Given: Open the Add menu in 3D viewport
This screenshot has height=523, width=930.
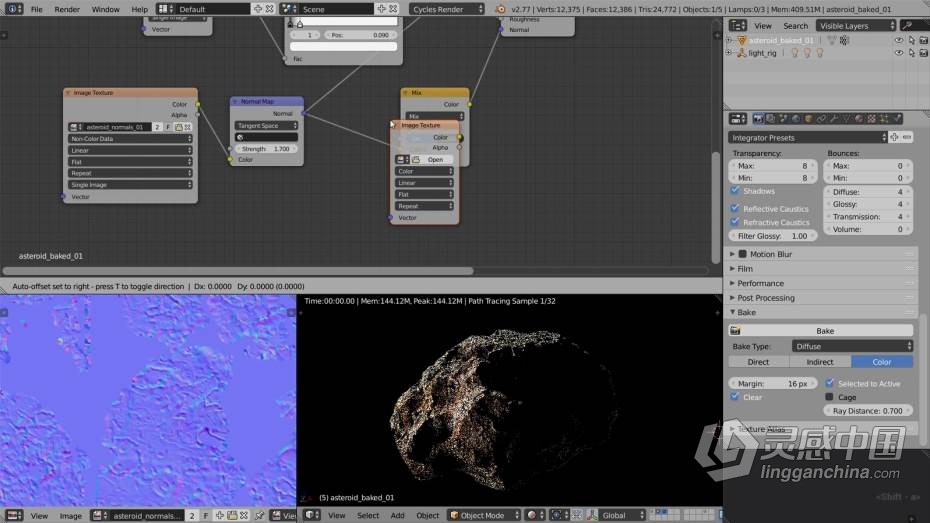Looking at the screenshot, I should pos(397,515).
